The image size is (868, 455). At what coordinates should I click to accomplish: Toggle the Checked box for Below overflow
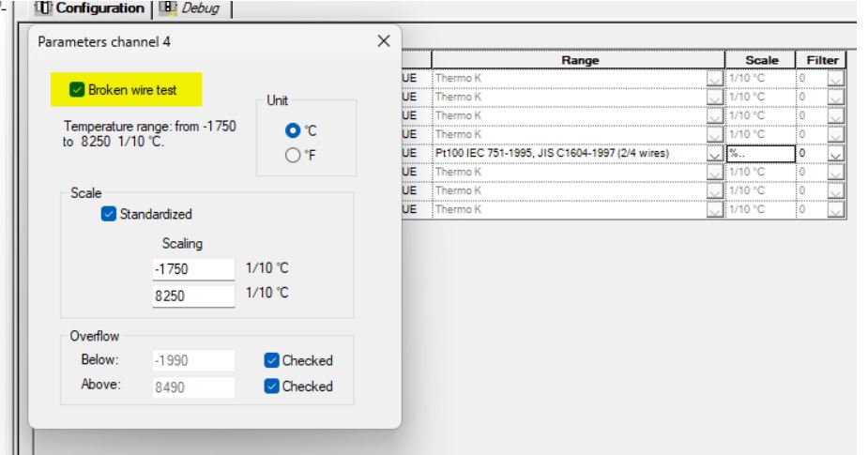point(271,360)
